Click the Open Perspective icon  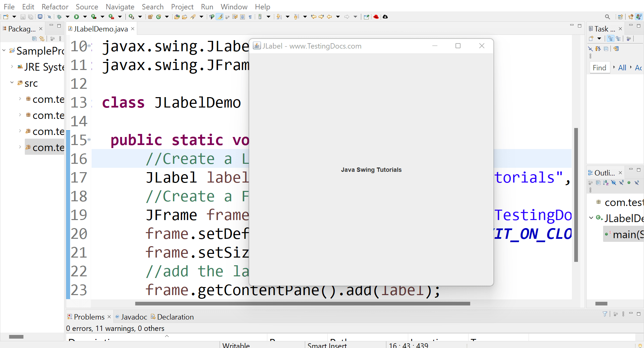[621, 17]
